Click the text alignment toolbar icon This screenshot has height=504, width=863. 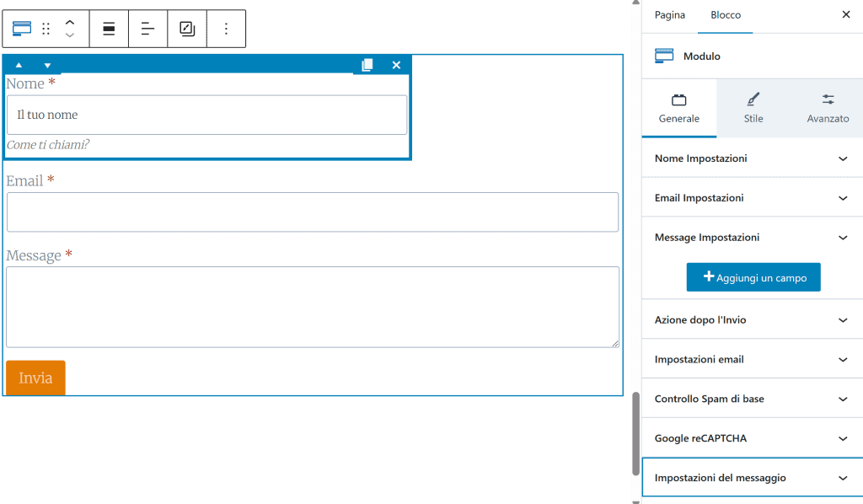[x=147, y=29]
